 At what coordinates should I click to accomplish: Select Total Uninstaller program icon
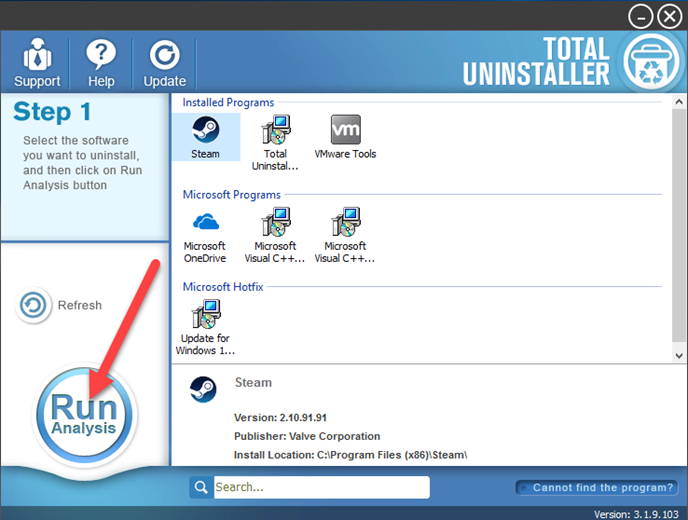tap(275, 143)
